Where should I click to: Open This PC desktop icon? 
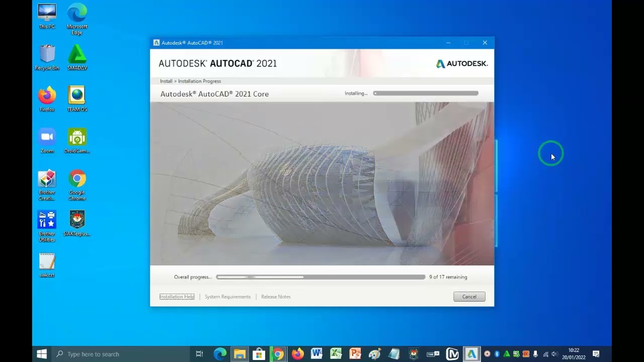47,16
